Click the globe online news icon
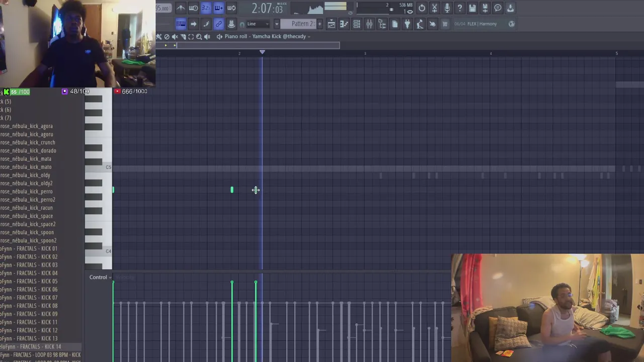 (x=512, y=24)
